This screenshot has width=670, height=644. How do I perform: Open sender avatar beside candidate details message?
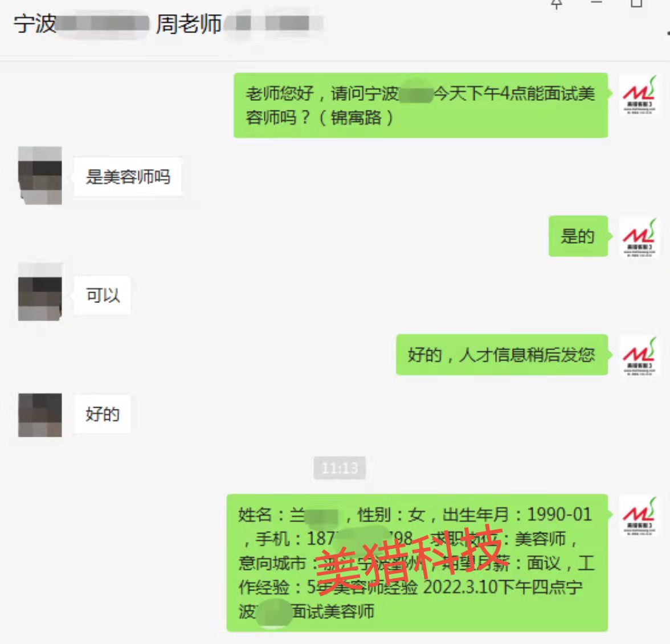639,515
